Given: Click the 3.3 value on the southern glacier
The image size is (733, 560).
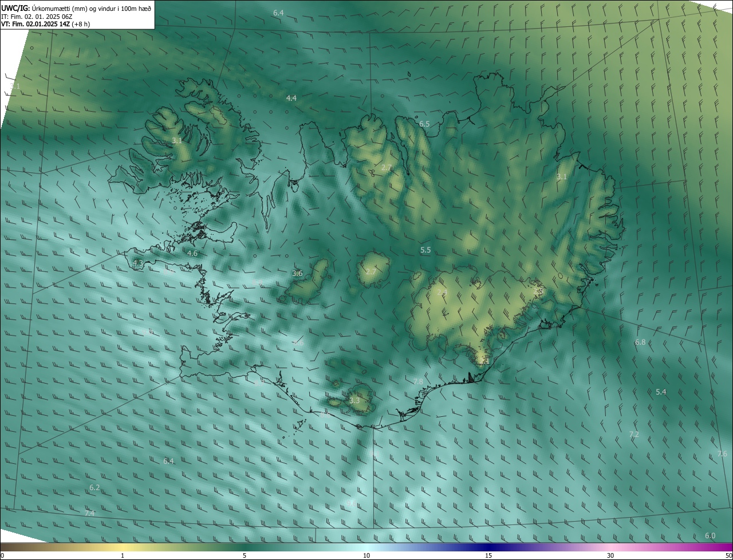Looking at the screenshot, I should (x=354, y=401).
